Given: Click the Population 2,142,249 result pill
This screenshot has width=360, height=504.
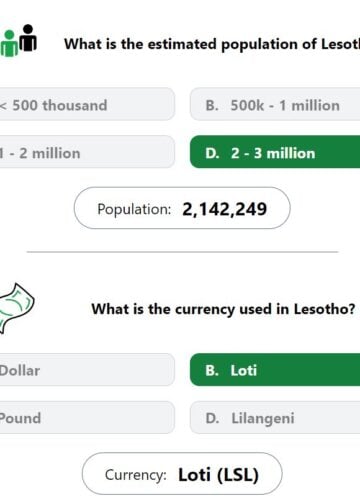Looking at the screenshot, I should click(182, 208).
